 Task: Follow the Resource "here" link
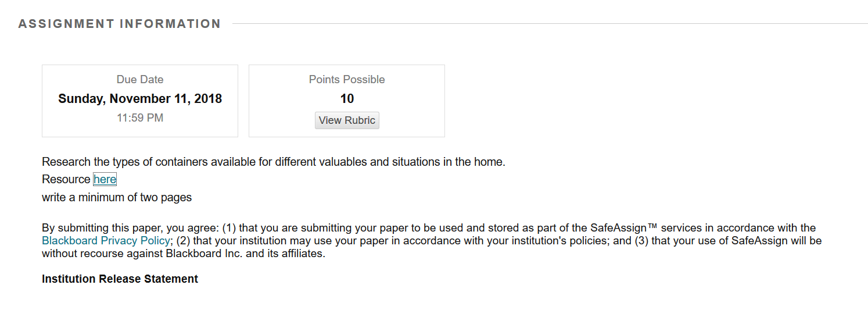(x=105, y=179)
